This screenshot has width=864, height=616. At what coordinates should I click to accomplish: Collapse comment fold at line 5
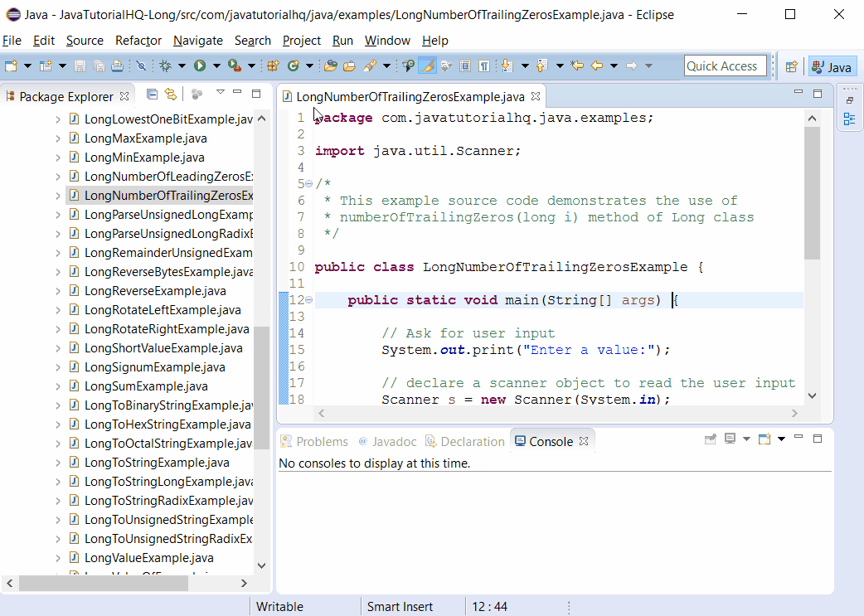[308, 183]
